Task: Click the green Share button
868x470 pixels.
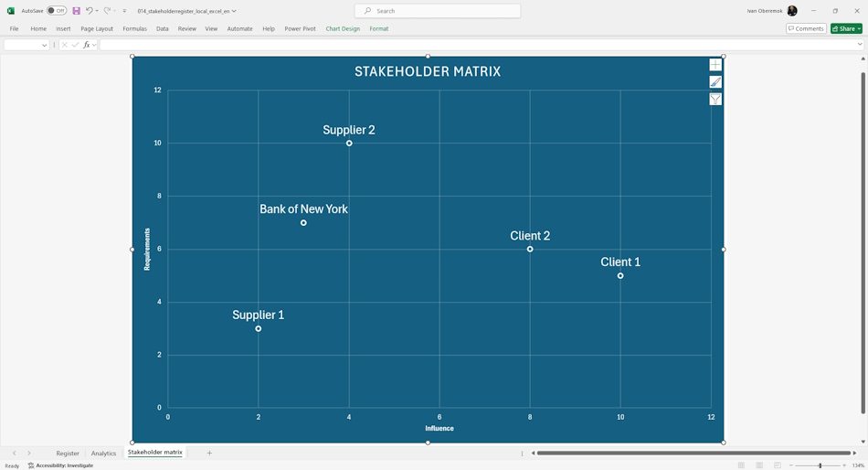Action: [x=846, y=28]
